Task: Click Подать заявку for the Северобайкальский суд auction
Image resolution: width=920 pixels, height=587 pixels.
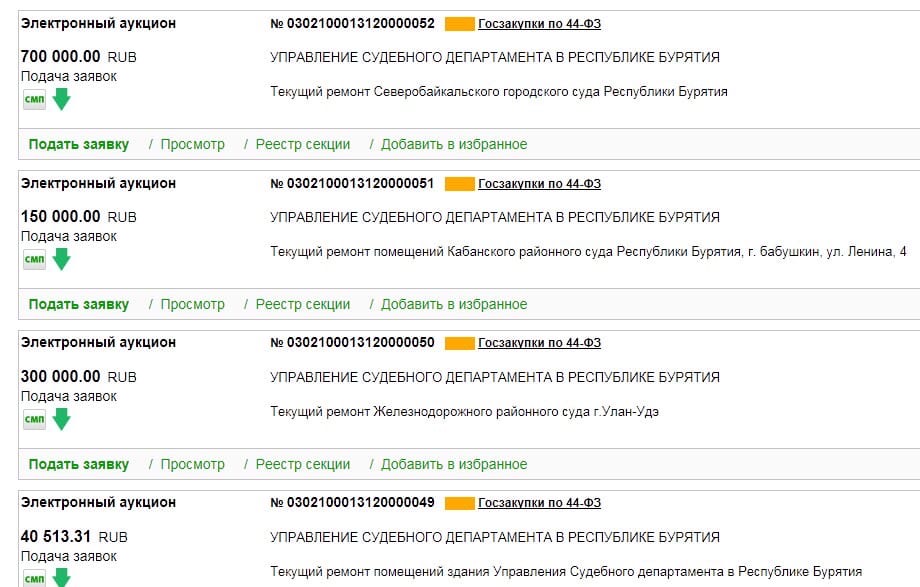Action: (x=79, y=144)
